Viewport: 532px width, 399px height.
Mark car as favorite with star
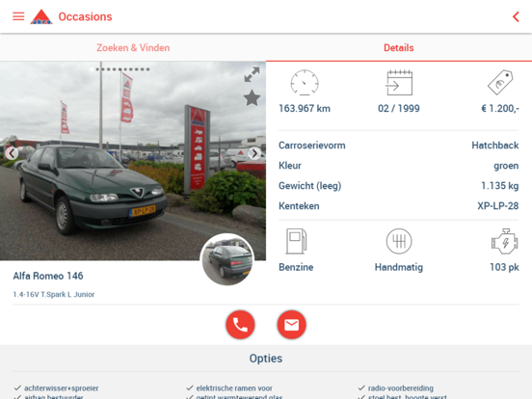click(253, 98)
